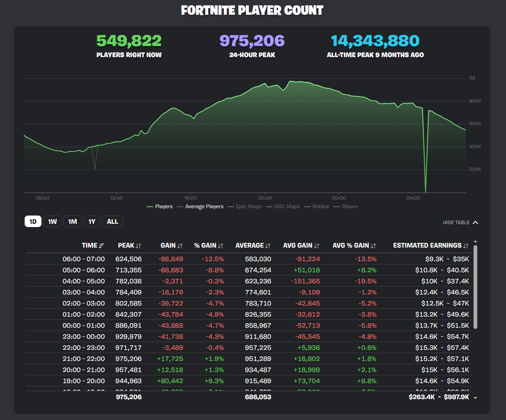Sort by GAIN column arrows
The width and height of the screenshot is (506, 420).
180,246
